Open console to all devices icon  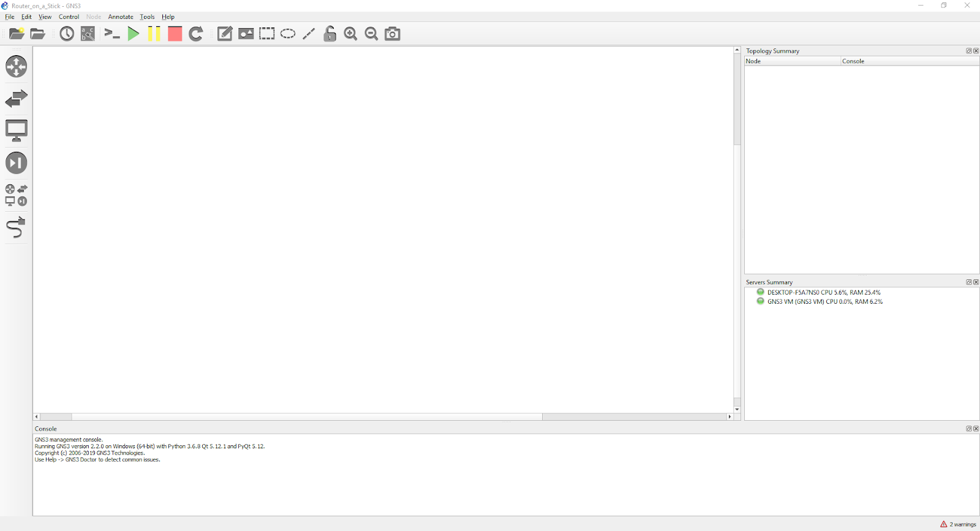pyautogui.click(x=112, y=34)
